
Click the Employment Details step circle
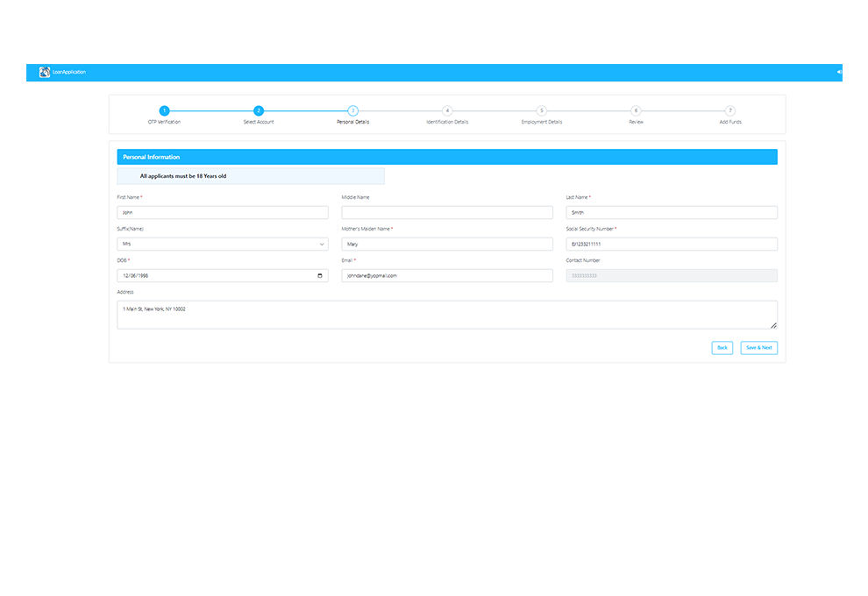pyautogui.click(x=541, y=111)
